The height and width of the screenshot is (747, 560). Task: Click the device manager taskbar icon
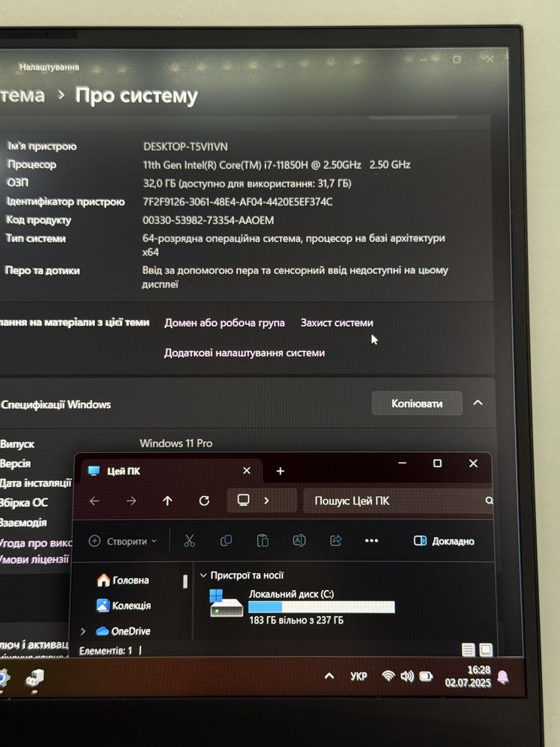[35, 678]
